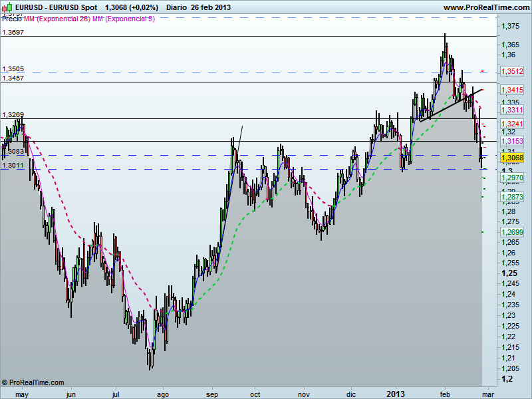Click the 1,375 price scale value
This screenshot has height=399, width=532.
510,26
